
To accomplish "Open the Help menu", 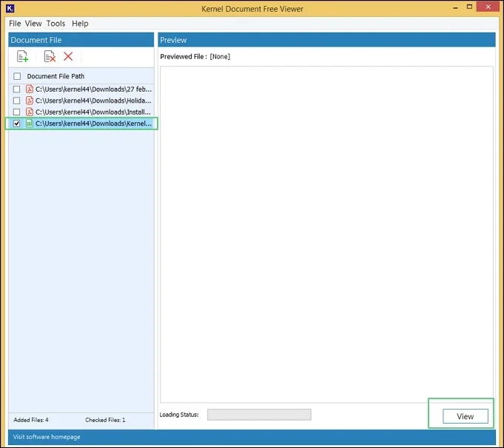I will (x=80, y=24).
